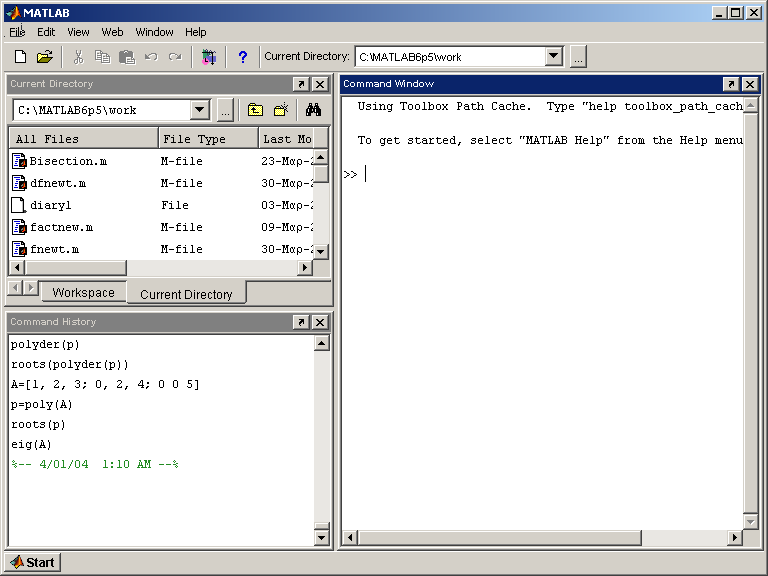Select eig(A) in Command History
The height and width of the screenshot is (576, 768).
[31, 444]
